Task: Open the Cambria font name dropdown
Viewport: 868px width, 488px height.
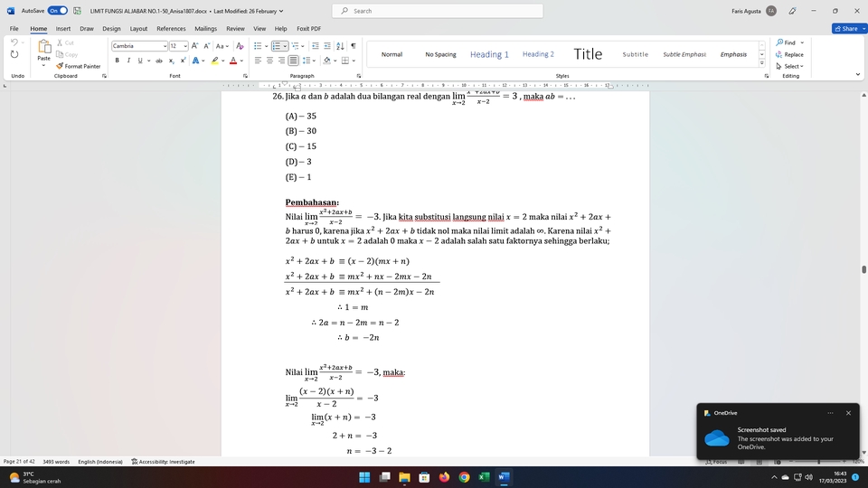Action: pyautogui.click(x=165, y=46)
